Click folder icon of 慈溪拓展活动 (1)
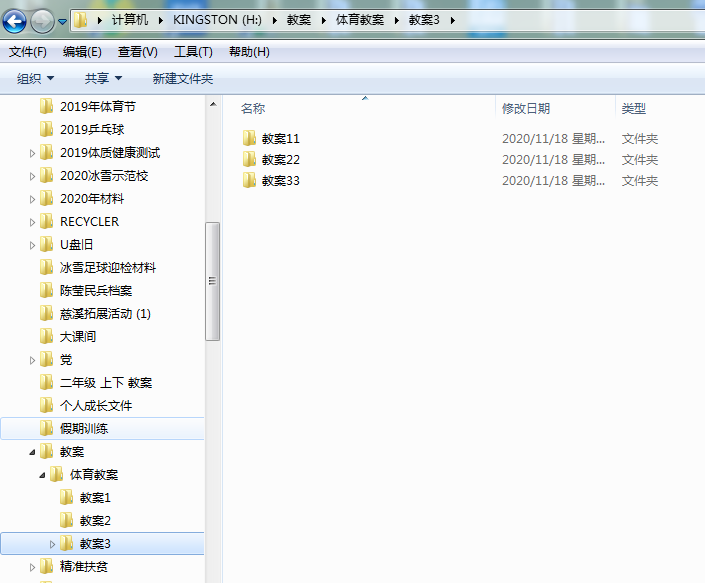Image resolution: width=705 pixels, height=583 pixels. [47, 313]
